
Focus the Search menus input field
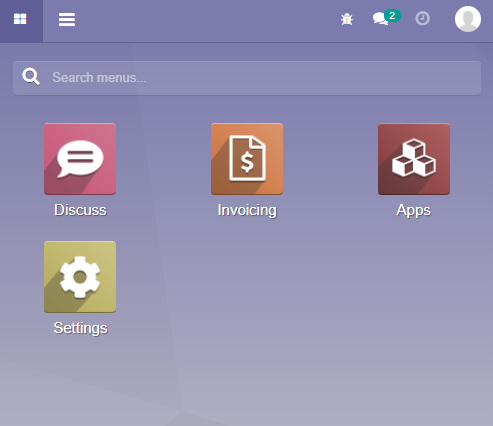click(x=247, y=78)
